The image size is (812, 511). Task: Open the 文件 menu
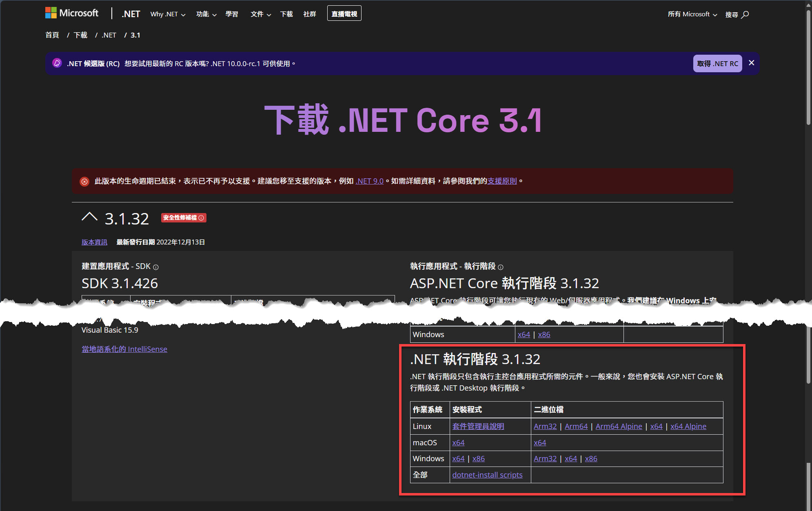coord(260,14)
